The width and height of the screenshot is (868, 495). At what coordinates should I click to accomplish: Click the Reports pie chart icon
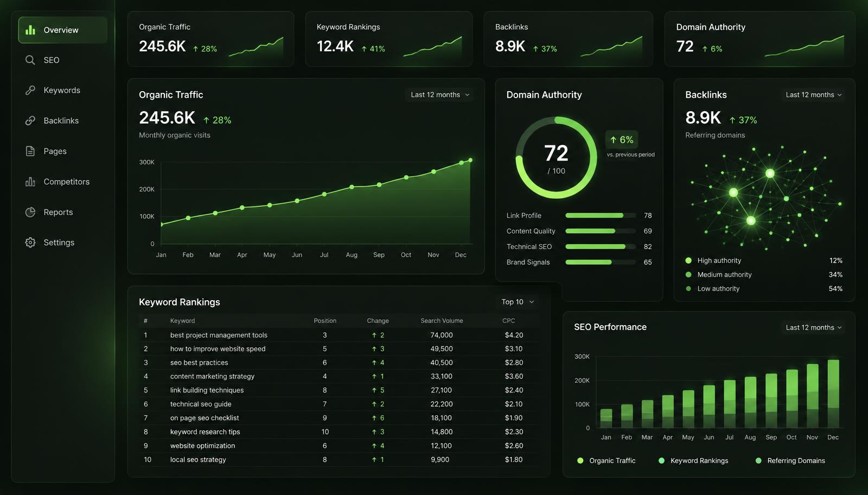30,212
